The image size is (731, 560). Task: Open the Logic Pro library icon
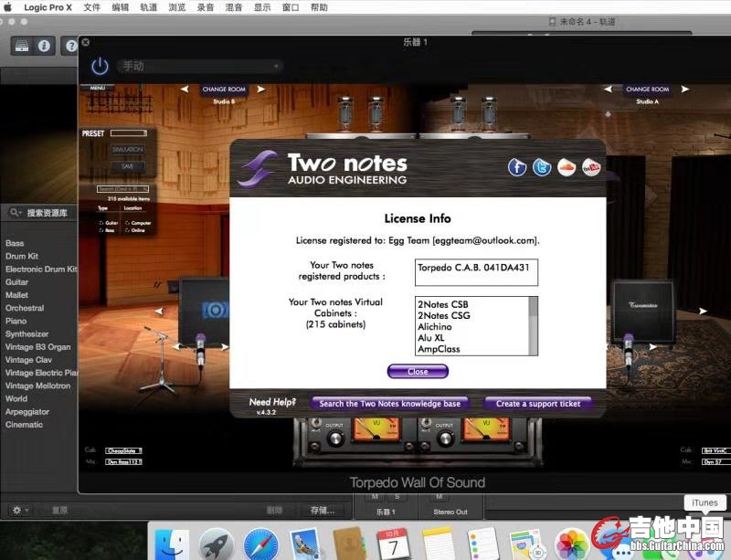21,46
